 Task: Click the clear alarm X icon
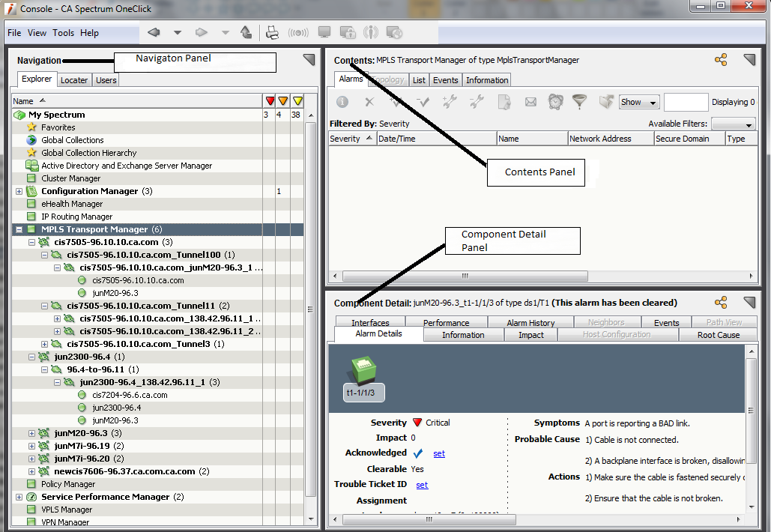coord(369,102)
